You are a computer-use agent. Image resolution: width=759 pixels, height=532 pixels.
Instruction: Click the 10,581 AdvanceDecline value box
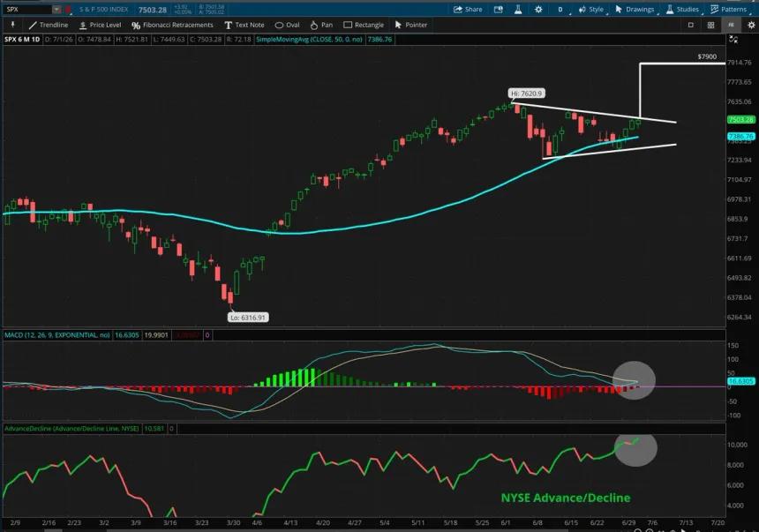pos(154,429)
